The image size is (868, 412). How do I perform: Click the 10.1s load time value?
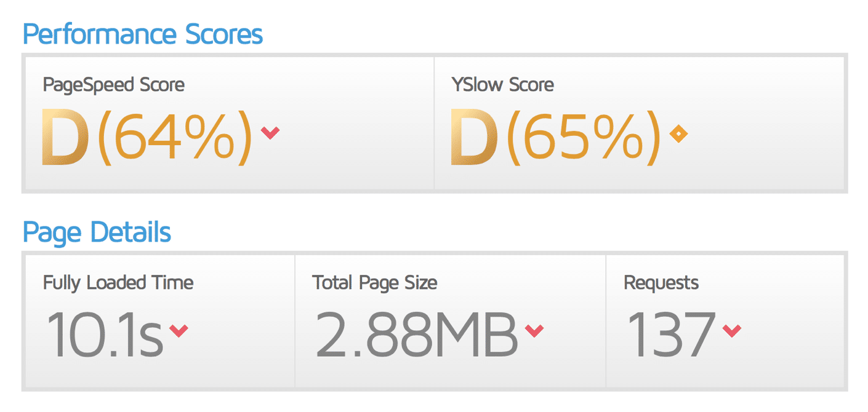pos(104,335)
